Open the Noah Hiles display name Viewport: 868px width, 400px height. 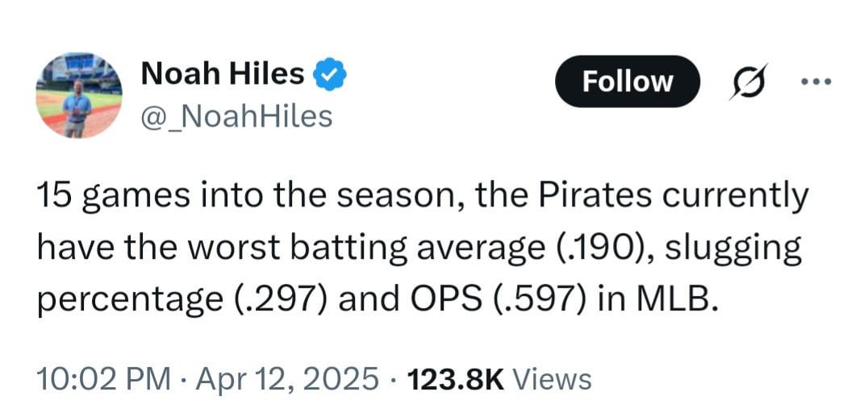tap(223, 74)
